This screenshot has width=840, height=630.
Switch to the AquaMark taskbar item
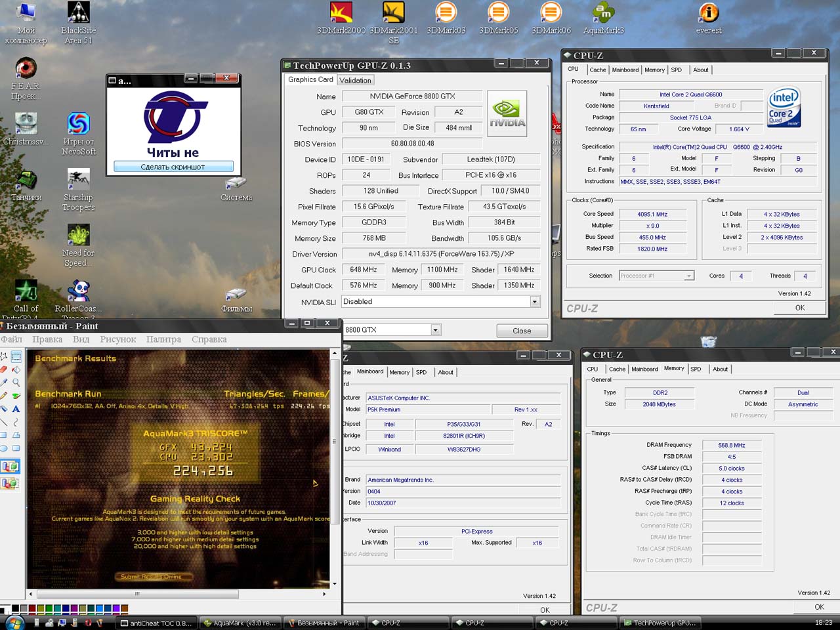(x=240, y=623)
